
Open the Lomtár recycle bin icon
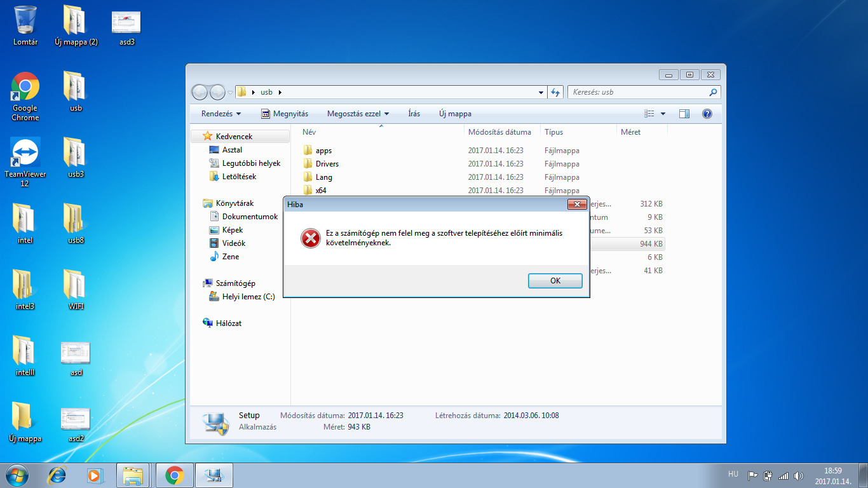[x=25, y=25]
